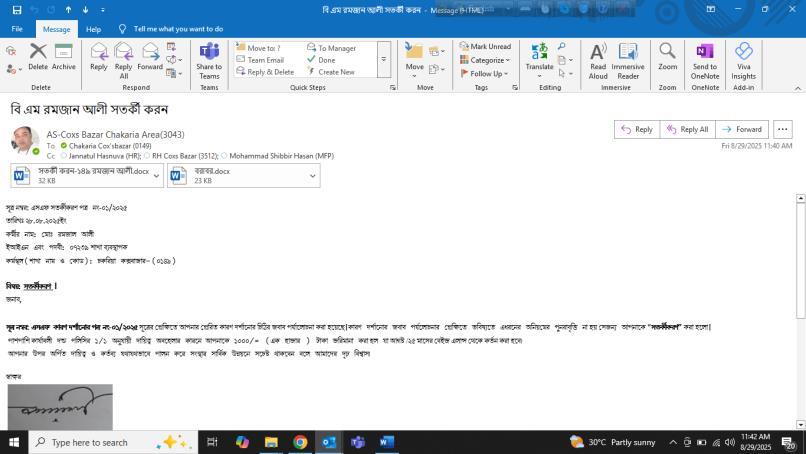Open dropdown arrow of বরাবর.docx attachment

coord(313,176)
